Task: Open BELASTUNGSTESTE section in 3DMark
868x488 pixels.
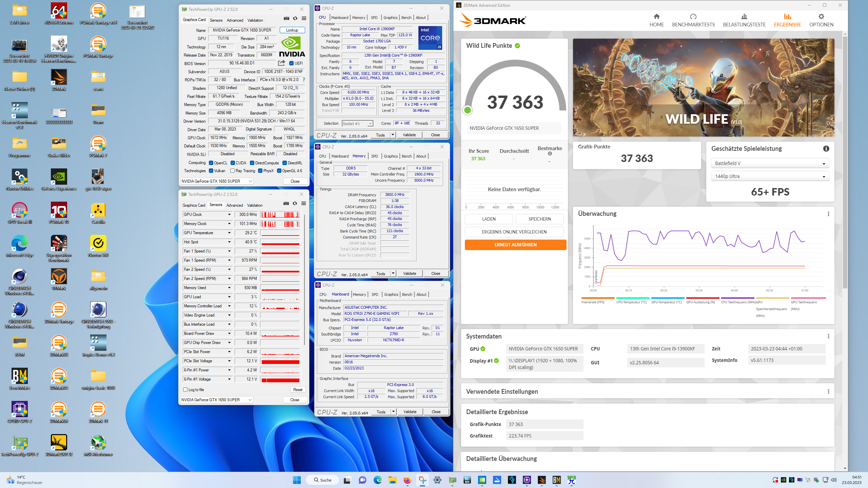Action: point(744,20)
